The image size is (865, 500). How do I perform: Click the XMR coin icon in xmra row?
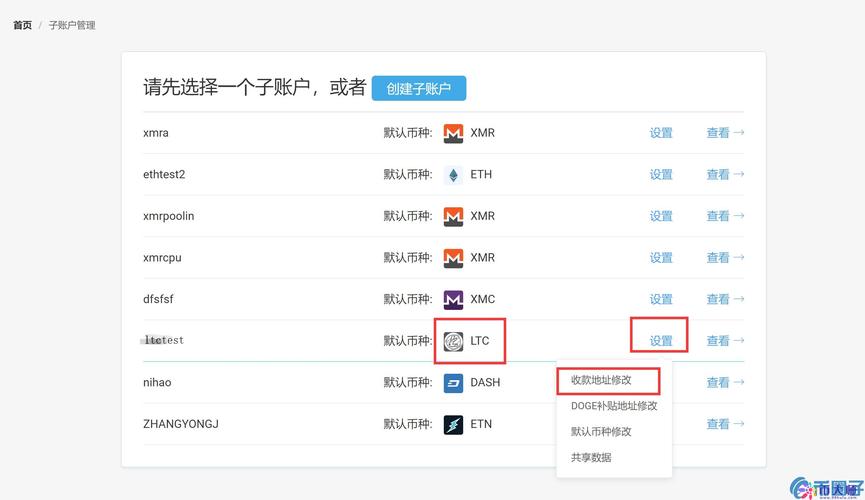click(453, 133)
